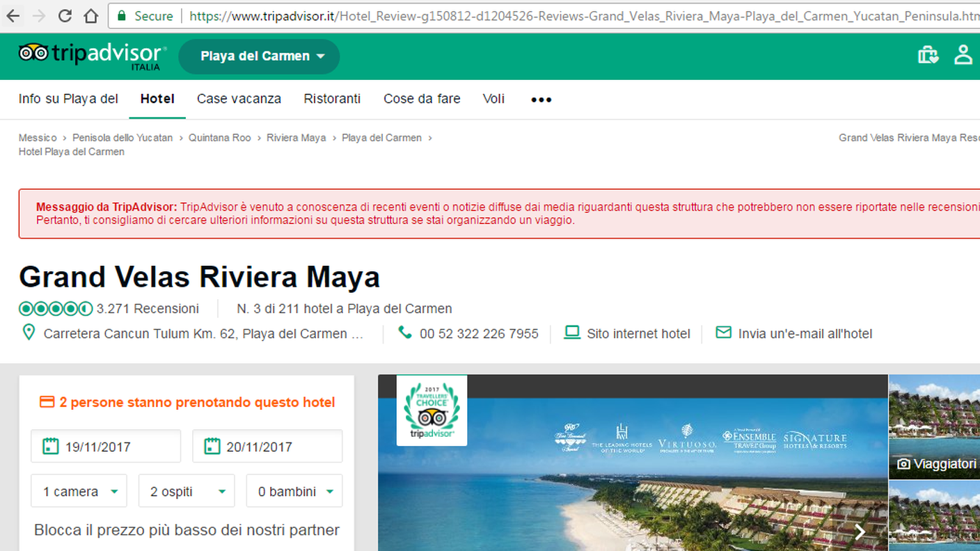The width and height of the screenshot is (980, 551).
Task: Click the Penisola dello Yucatan breadcrumb
Action: pos(122,138)
